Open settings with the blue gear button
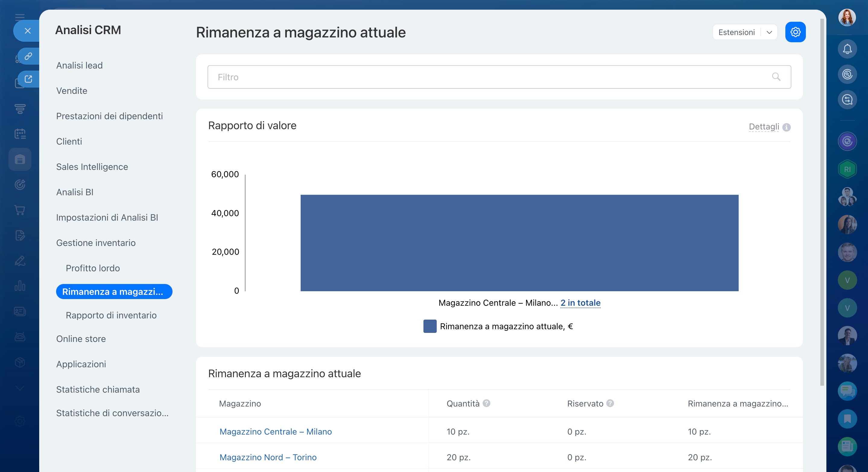 795,32
